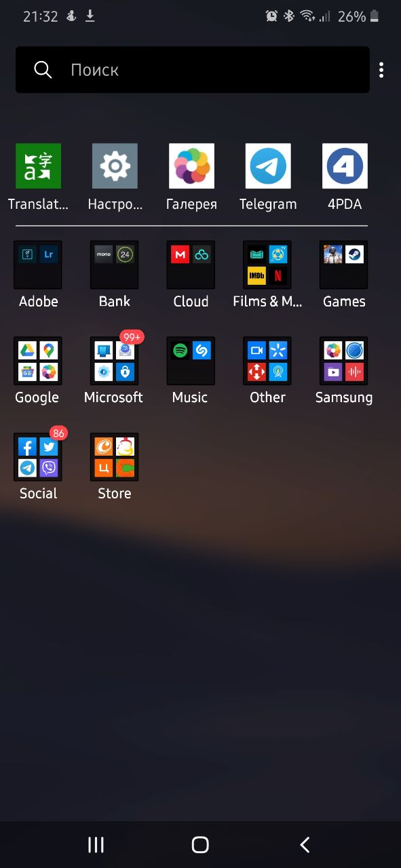This screenshot has height=868, width=401.
Task: Tap the "Games" folder label
Action: click(x=344, y=301)
